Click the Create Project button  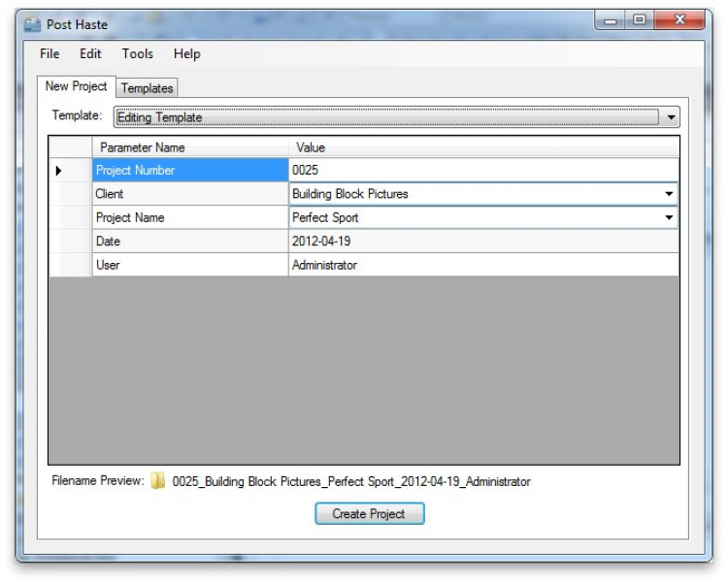(x=370, y=513)
